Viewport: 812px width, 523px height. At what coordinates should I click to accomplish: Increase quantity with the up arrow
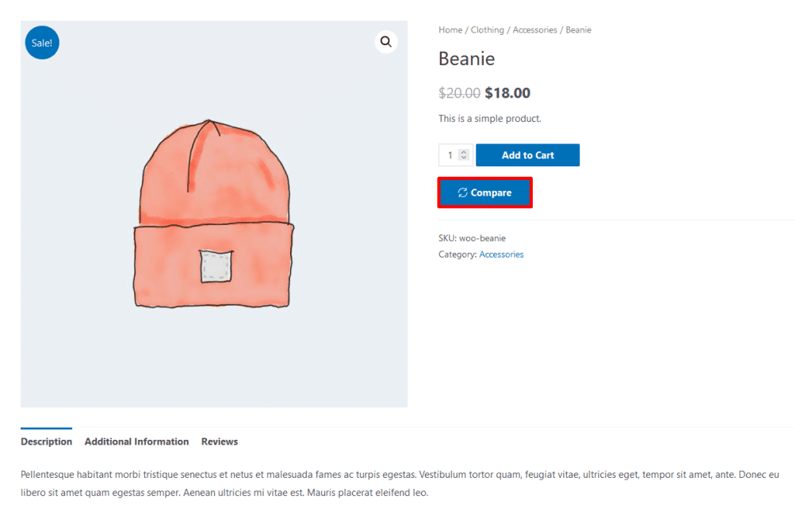(464, 152)
